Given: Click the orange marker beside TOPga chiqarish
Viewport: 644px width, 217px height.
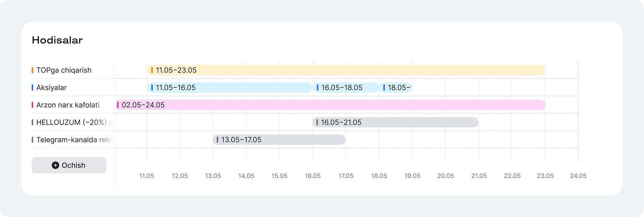Looking at the screenshot, I should (x=33, y=70).
